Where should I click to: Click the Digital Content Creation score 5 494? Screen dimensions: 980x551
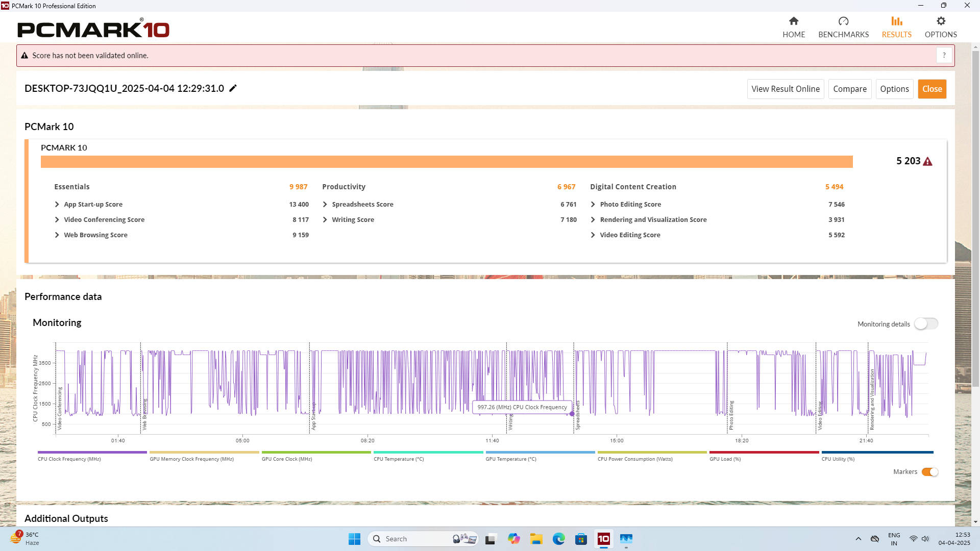(834, 187)
